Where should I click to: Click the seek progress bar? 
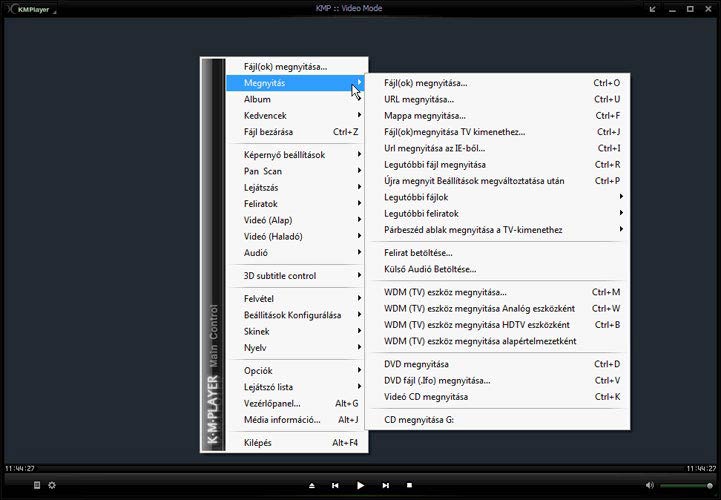(x=360, y=467)
